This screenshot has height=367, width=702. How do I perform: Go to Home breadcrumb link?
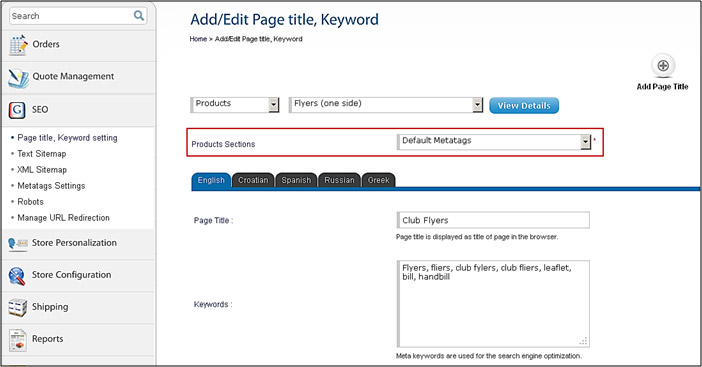(198, 39)
